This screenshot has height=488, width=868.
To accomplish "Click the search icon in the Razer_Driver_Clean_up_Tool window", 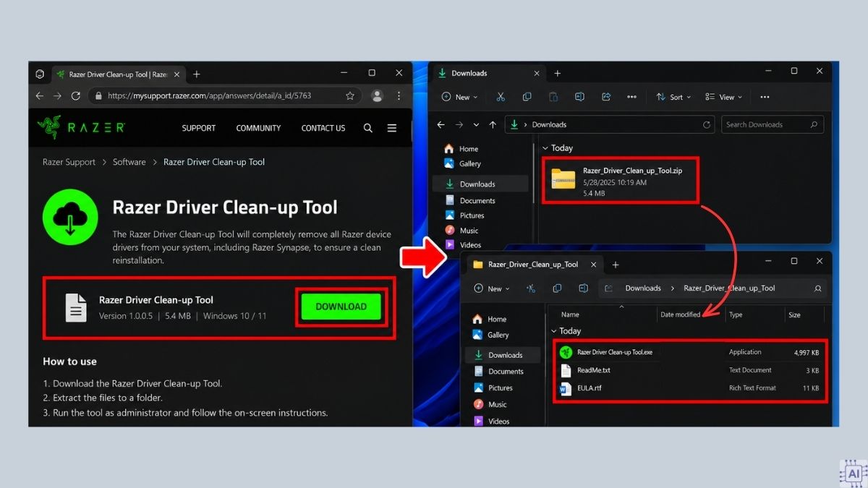I will click(x=818, y=288).
